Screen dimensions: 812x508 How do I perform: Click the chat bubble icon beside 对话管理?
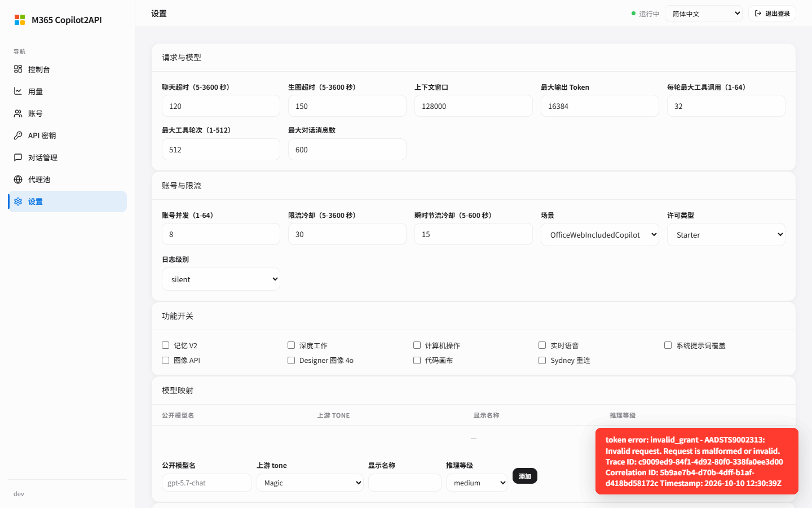click(18, 157)
